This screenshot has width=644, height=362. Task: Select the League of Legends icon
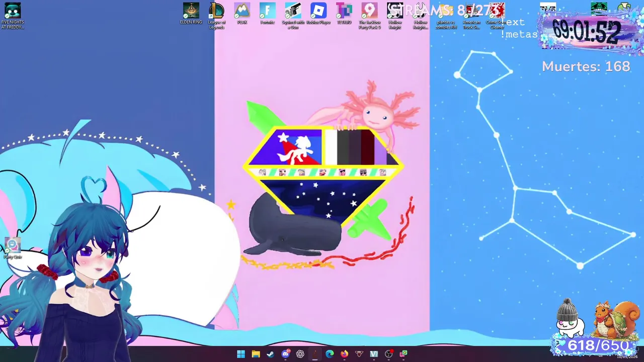217,16
